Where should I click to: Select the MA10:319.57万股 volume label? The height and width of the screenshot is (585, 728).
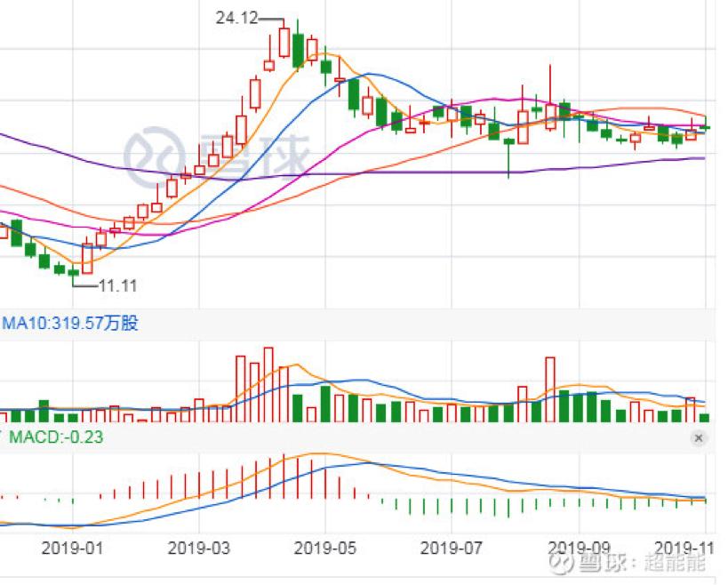coord(70,323)
